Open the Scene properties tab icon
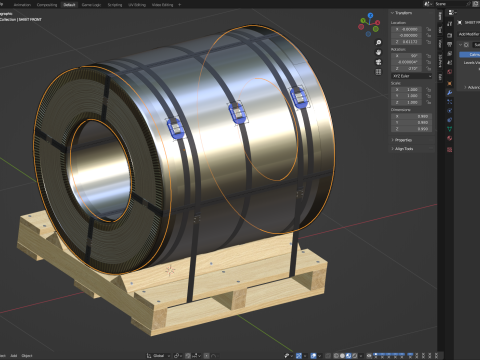The width and height of the screenshot is (480, 360). click(x=449, y=62)
